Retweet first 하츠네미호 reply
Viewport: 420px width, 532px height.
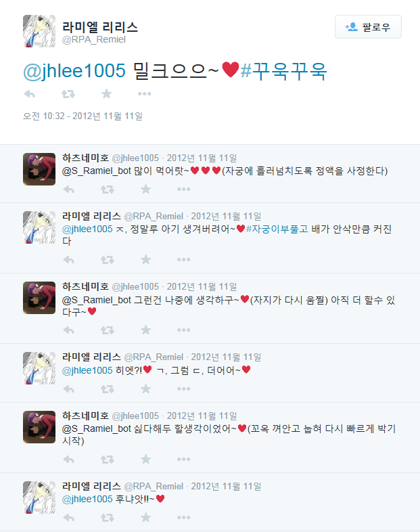click(x=108, y=190)
